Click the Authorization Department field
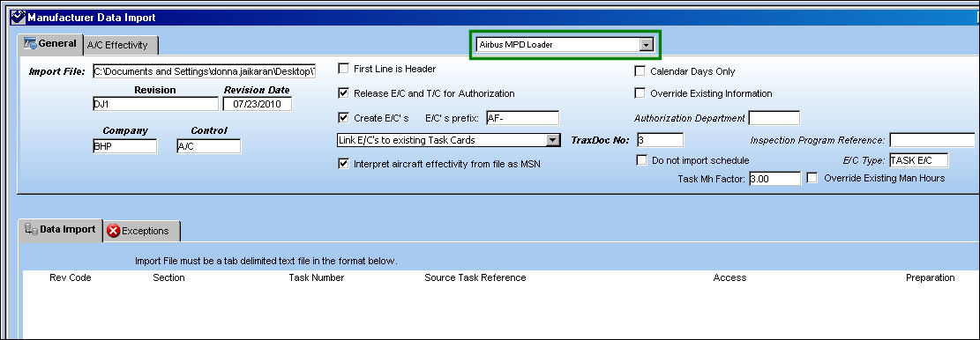Screen dimensions: 980x340 [774, 118]
